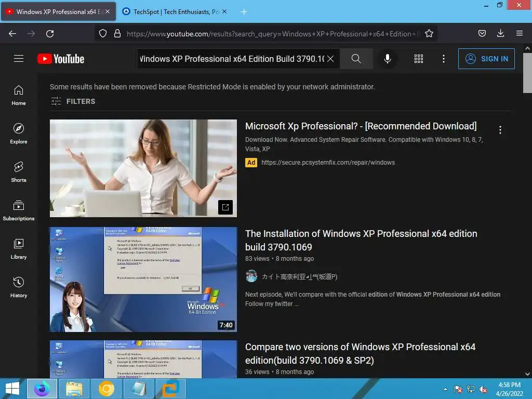The height and width of the screenshot is (399, 532).
Task: Click the orange circle taskbar app
Action: (x=107, y=389)
